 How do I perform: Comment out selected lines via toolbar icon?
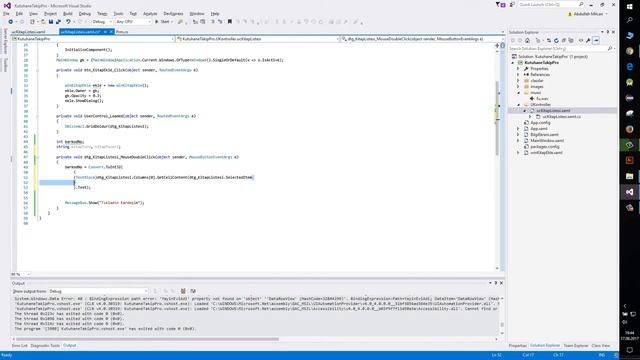pos(212,22)
